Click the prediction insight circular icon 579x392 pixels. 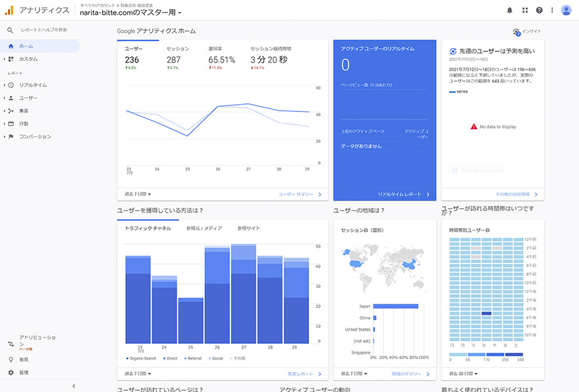[453, 51]
